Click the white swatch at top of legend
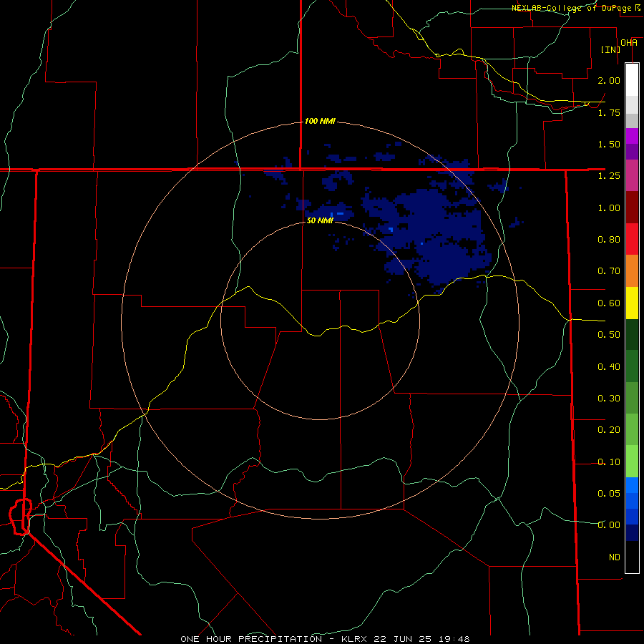Viewport: 644px width, 644px height. click(632, 79)
